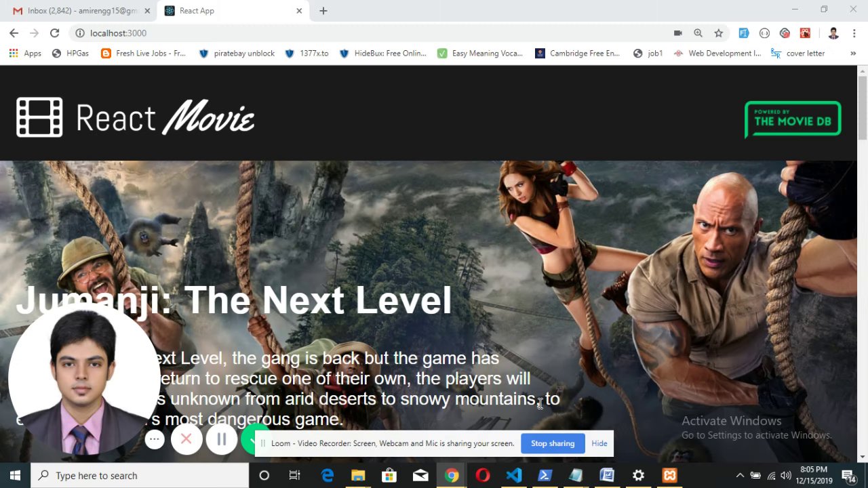868x488 pixels.
Task: Click the Loom webcam bubble
Action: point(84,380)
